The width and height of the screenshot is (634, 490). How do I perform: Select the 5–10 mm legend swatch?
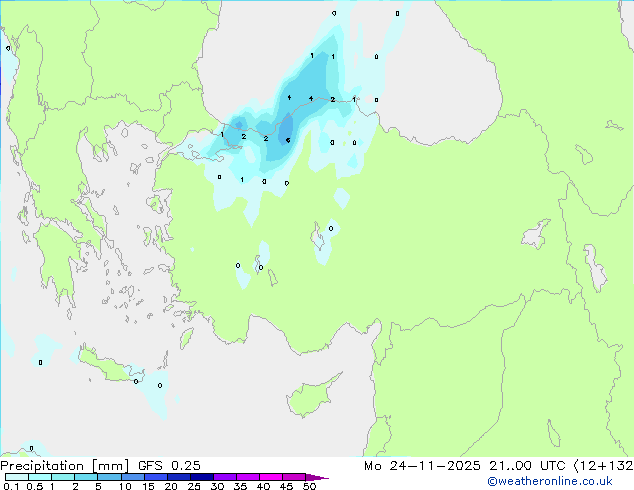pyautogui.click(x=109, y=477)
